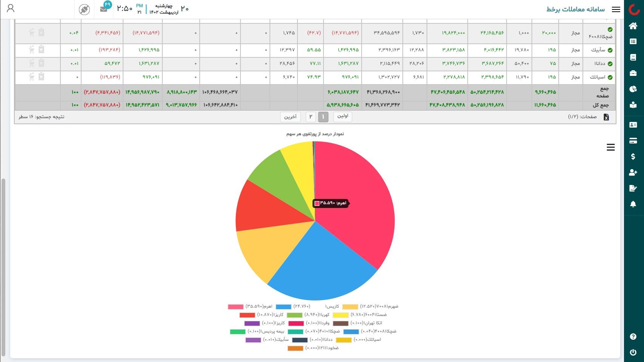Toggle the yellow ضستا60041 legend swatch
Viewport: 644px width, 362px height.
point(340,315)
